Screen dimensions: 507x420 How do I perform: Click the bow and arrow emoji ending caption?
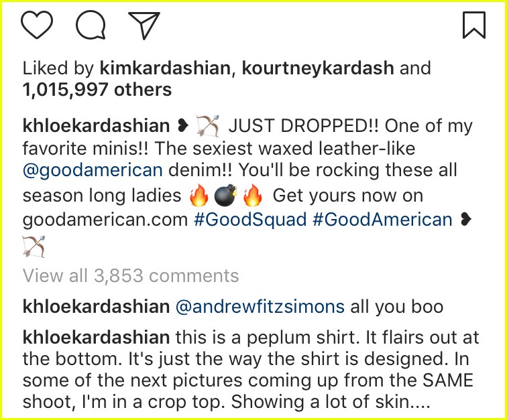coord(34,247)
